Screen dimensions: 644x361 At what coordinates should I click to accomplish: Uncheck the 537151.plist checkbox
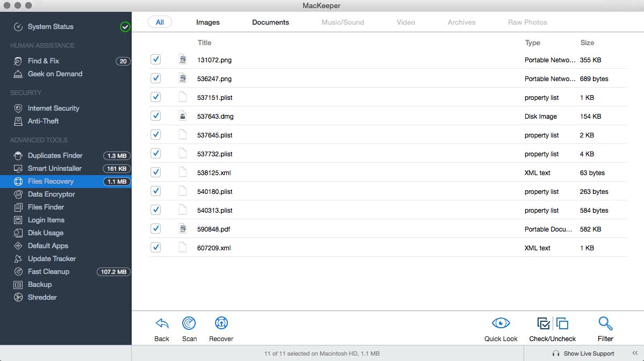(156, 97)
